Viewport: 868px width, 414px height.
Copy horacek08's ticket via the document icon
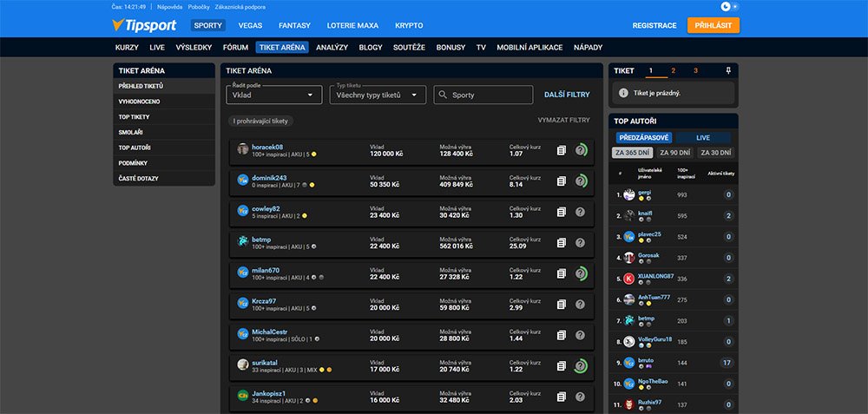point(562,150)
